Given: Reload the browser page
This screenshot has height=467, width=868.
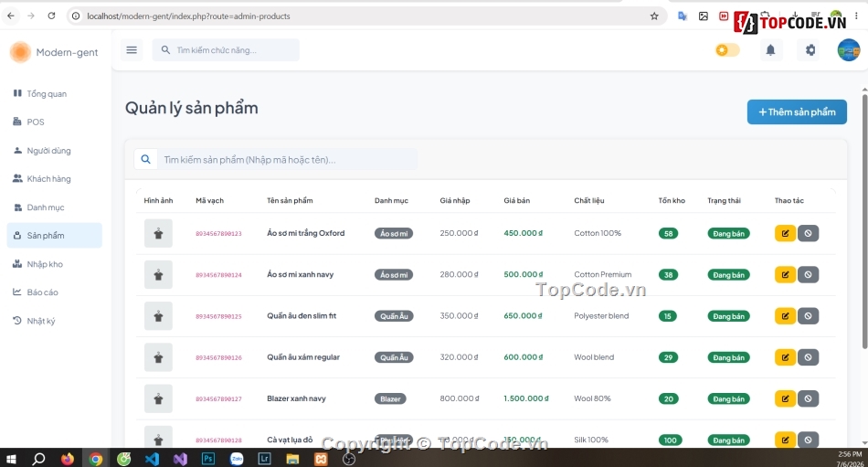Looking at the screenshot, I should click(51, 16).
